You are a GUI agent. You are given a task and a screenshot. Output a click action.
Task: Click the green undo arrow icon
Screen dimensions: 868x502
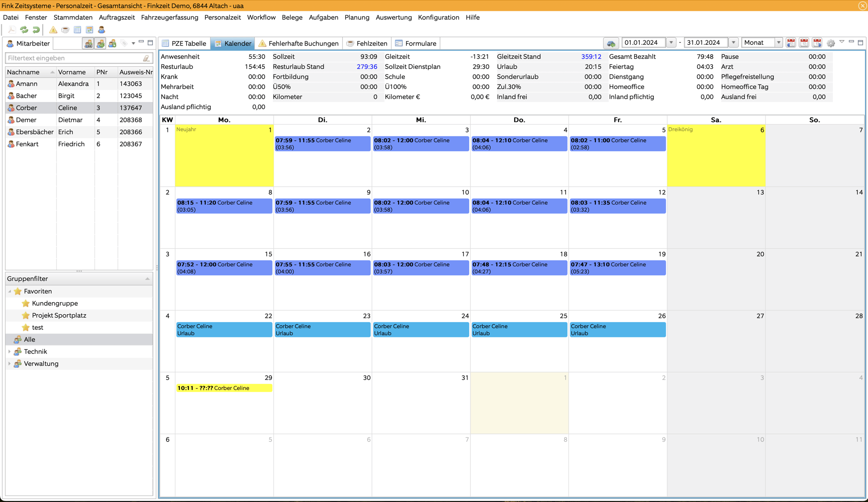tap(36, 30)
